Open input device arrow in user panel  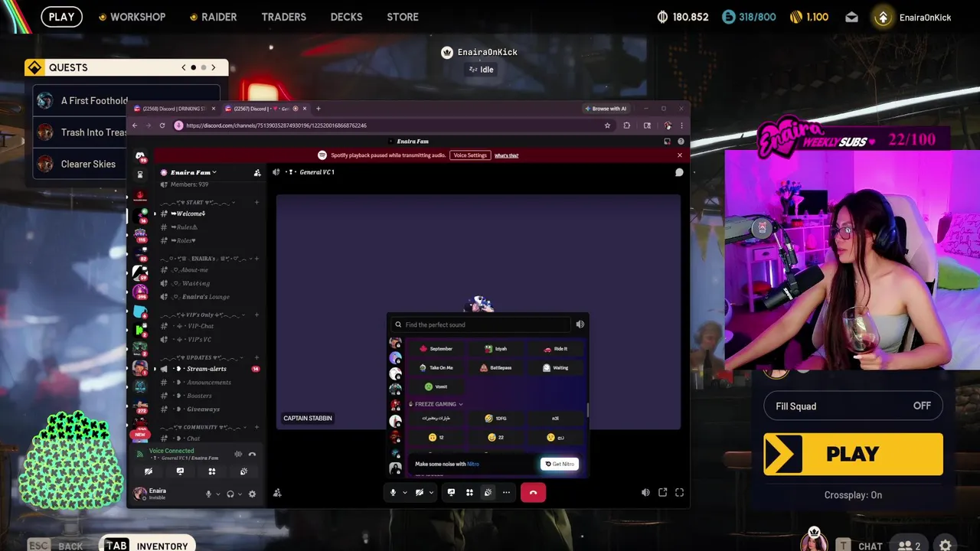pos(217,494)
